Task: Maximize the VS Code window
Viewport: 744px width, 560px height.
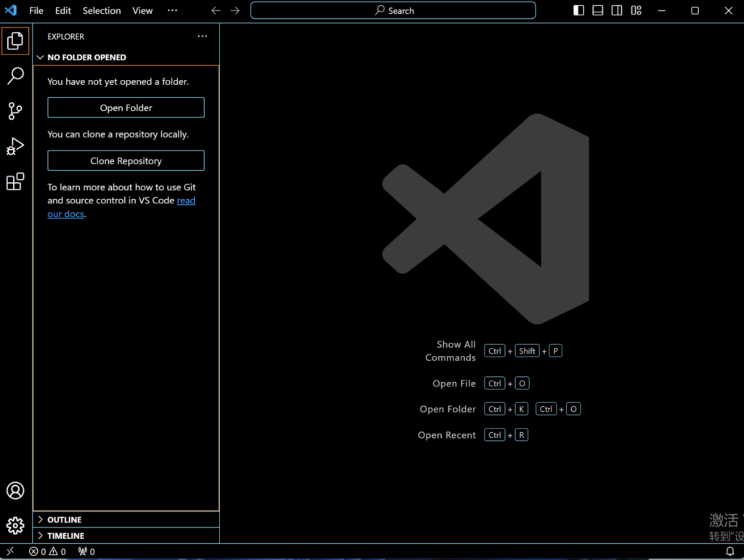Action: (695, 10)
